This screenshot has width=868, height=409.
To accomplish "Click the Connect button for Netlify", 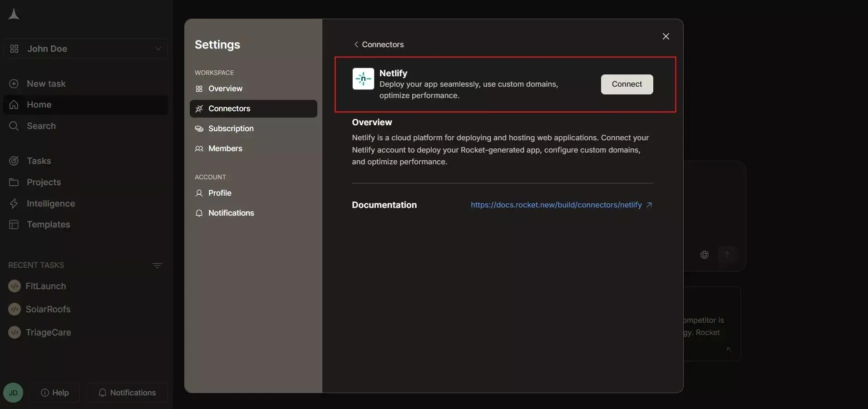I will tap(627, 84).
